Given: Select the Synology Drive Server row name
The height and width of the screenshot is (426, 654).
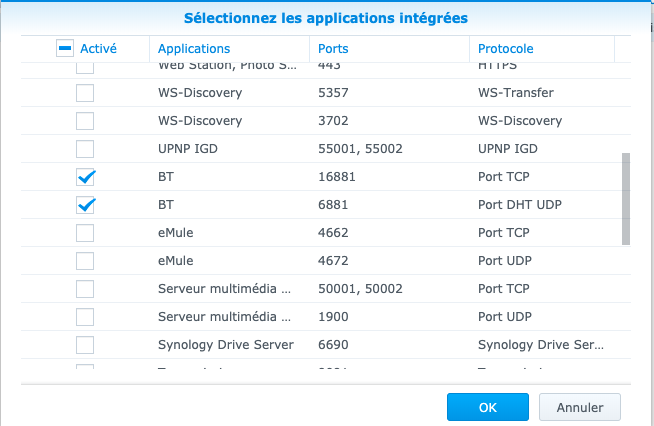Looking at the screenshot, I should 226,345.
